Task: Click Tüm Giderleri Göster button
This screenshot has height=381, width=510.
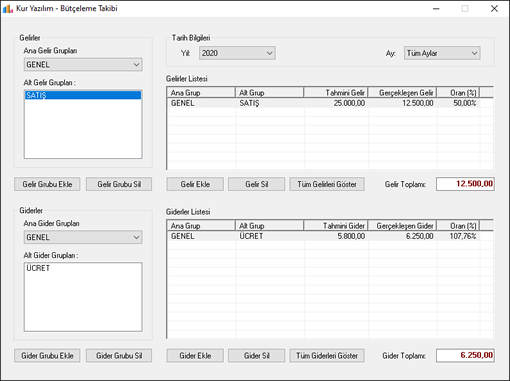Action: click(x=327, y=356)
